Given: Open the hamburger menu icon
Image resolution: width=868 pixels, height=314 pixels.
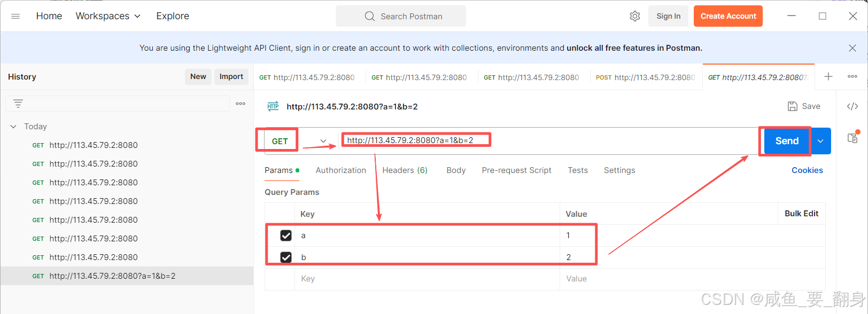Looking at the screenshot, I should (x=15, y=16).
